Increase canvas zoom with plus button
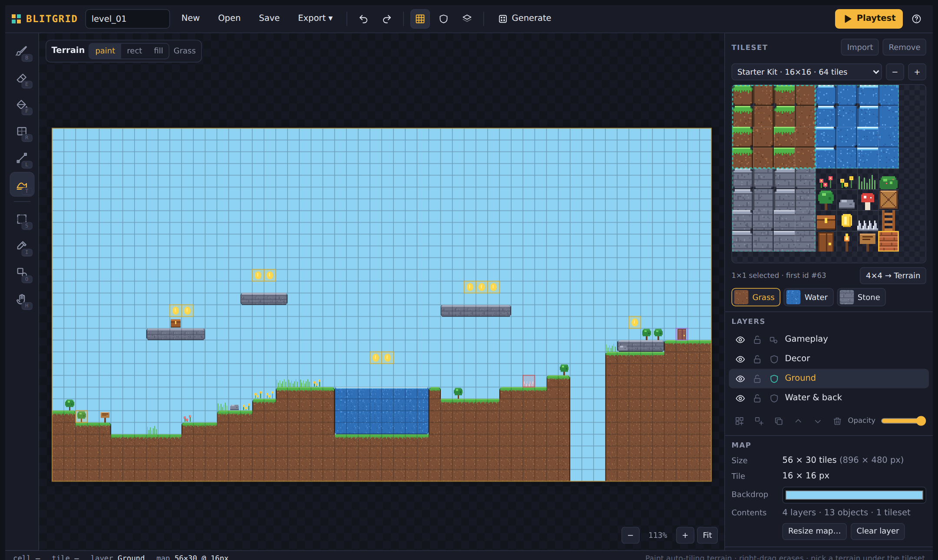 click(685, 535)
